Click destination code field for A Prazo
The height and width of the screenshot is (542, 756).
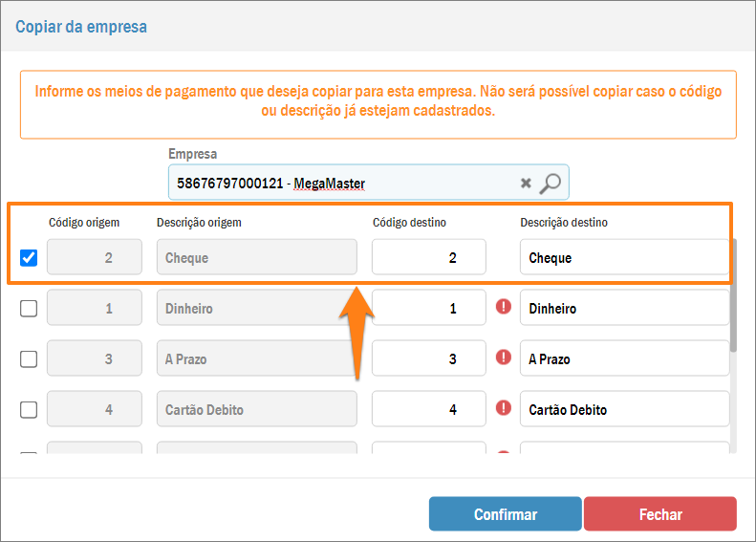click(x=428, y=358)
